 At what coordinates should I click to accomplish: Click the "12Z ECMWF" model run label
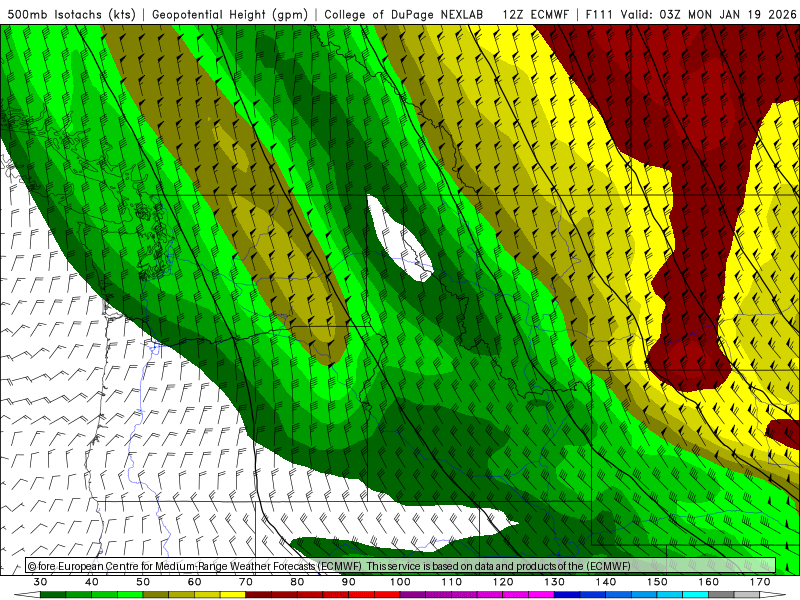pos(535,15)
